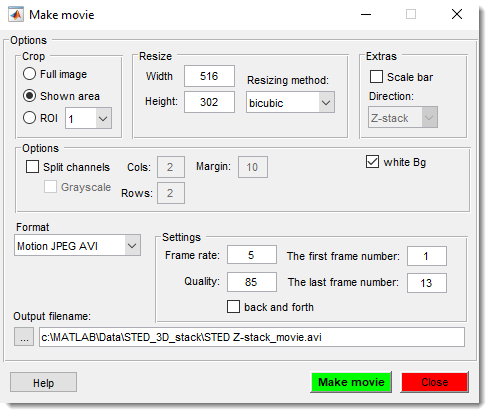Select the Full image crop option

click(x=29, y=74)
